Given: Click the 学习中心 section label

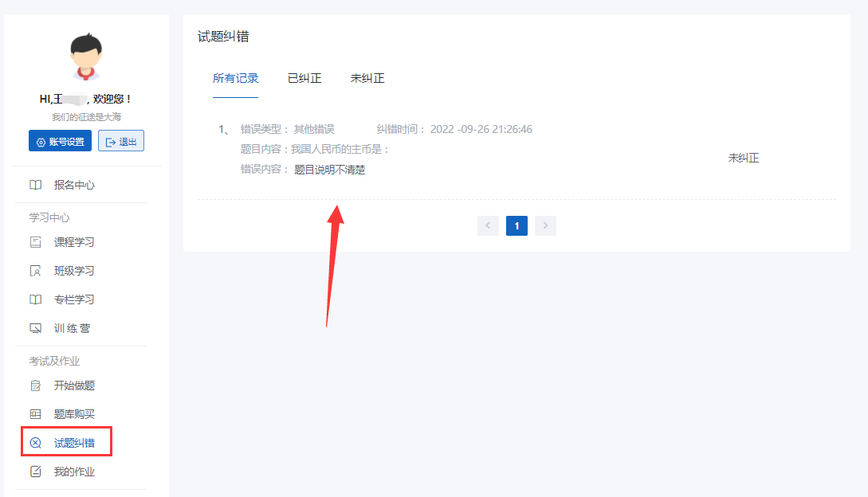Looking at the screenshot, I should (49, 217).
